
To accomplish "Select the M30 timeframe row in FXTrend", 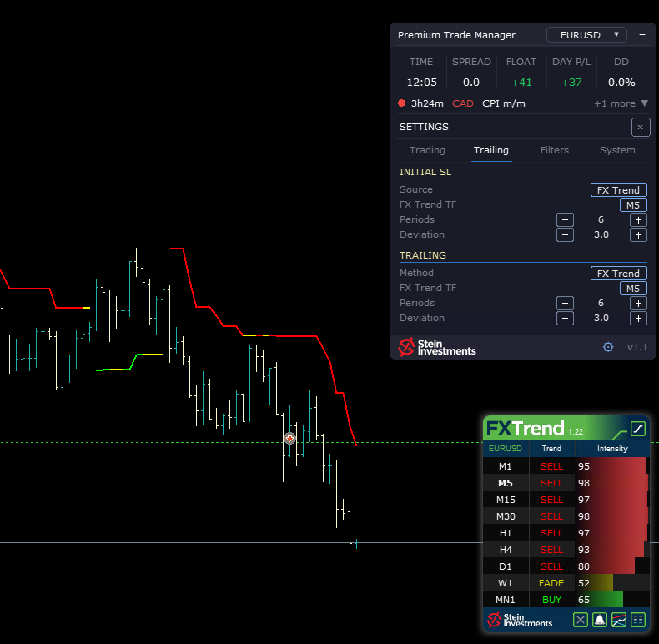I will (566, 516).
